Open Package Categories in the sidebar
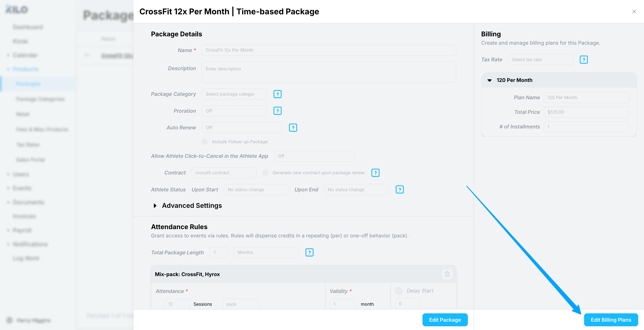This screenshot has width=644, height=330. click(40, 99)
